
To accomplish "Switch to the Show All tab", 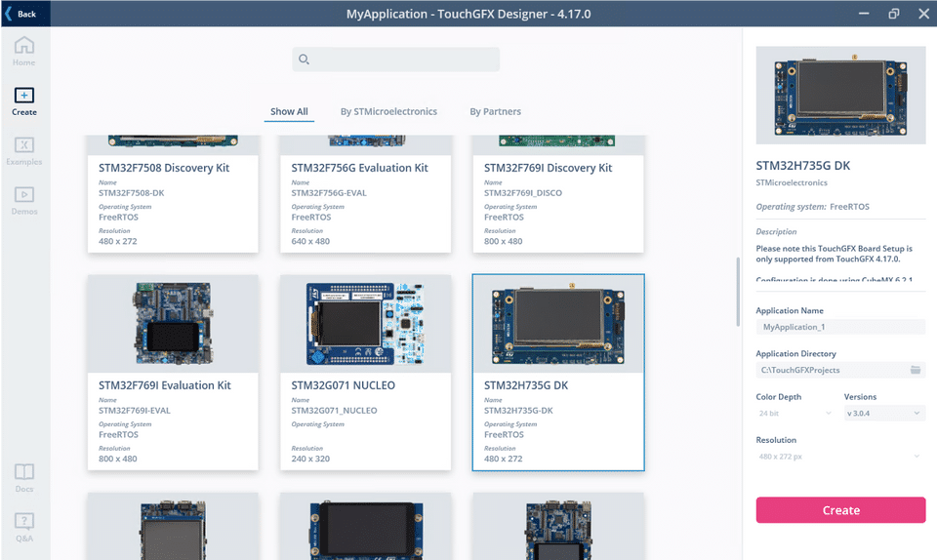I will (289, 111).
